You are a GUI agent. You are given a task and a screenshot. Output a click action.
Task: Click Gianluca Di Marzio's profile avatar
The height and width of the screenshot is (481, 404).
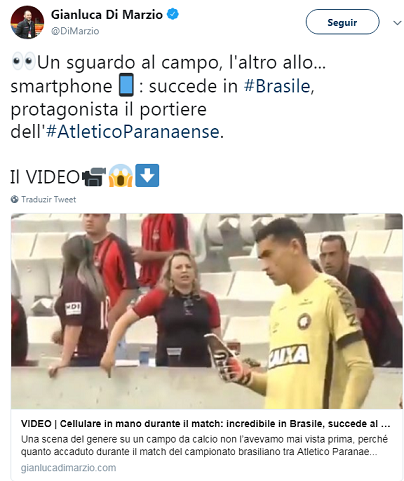coord(27,22)
